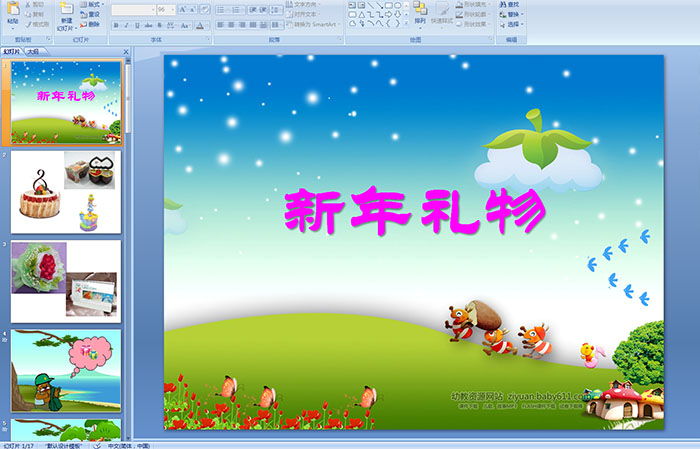700x449 pixels.
Task: Click the Copy (复制) icon
Action: (x=28, y=14)
